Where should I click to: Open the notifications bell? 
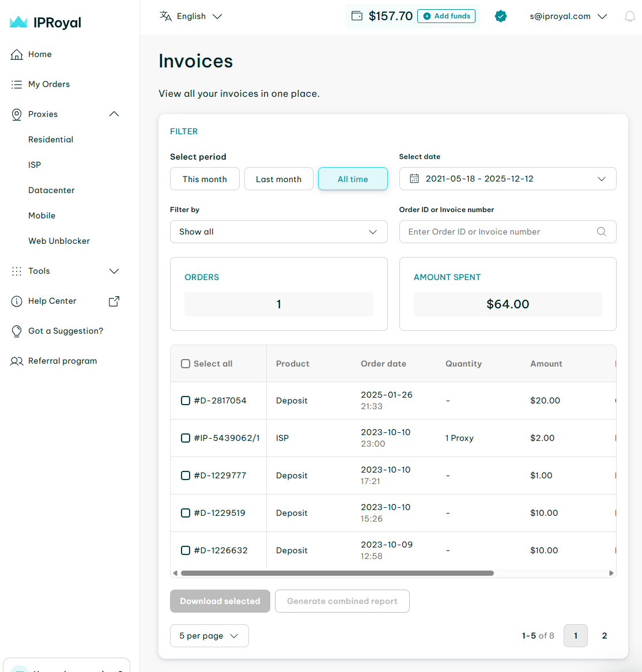tap(629, 17)
